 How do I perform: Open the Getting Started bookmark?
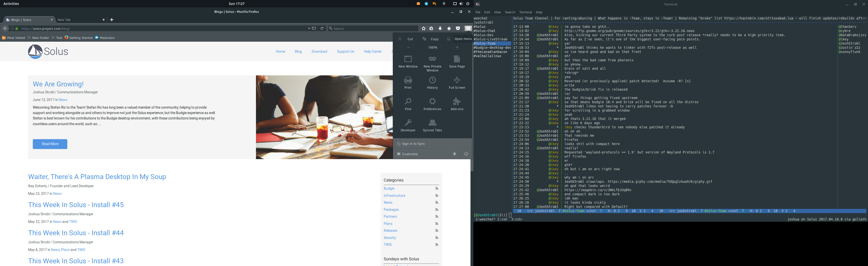pos(78,38)
